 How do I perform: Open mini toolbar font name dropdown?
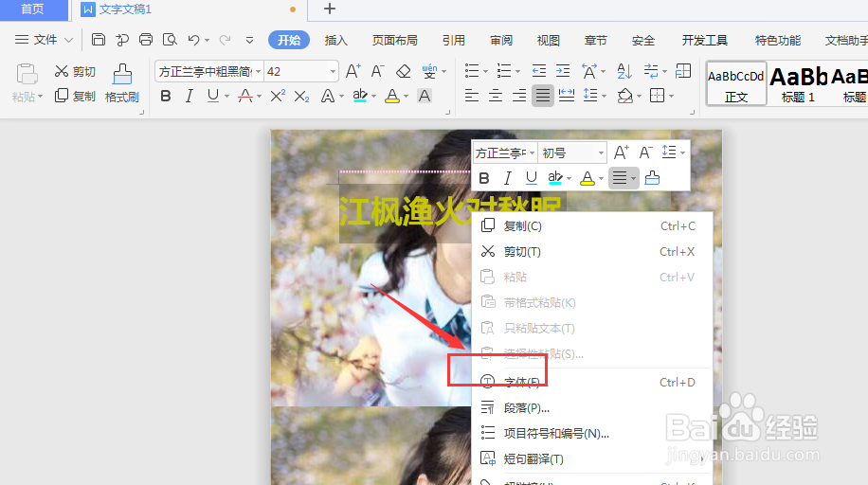532,153
